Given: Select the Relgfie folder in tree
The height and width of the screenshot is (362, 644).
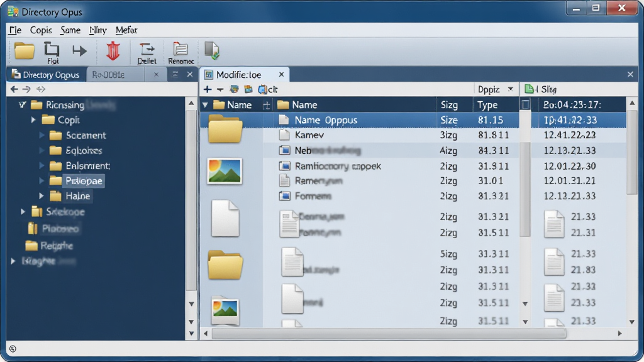Looking at the screenshot, I should tap(49, 246).
